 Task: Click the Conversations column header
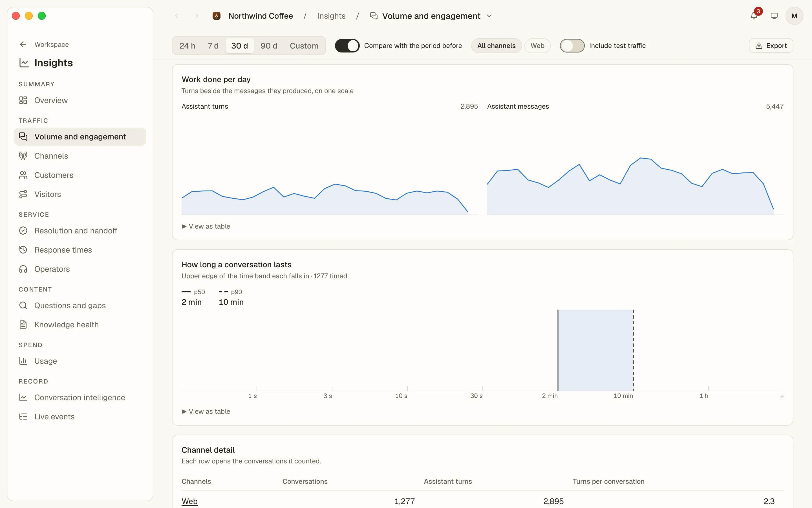tap(305, 481)
